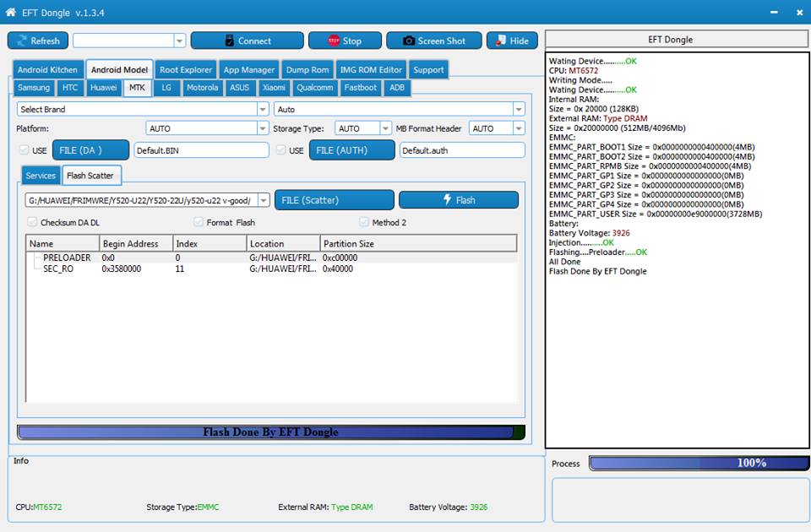Screen dimensions: 811x532
Task: Click the 0x3580000 begin address cell
Action: tap(121, 269)
